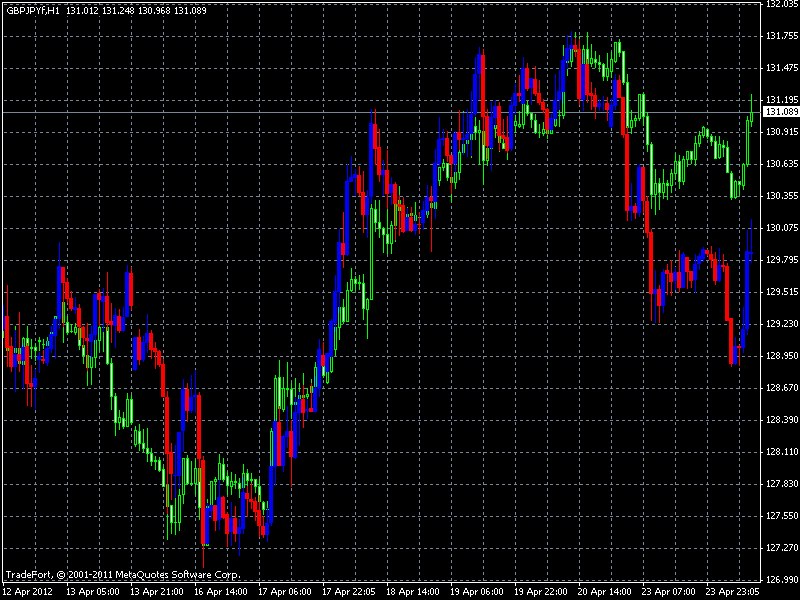Click the 129.795 price axis label
This screenshot has width=800, height=600.
click(782, 260)
